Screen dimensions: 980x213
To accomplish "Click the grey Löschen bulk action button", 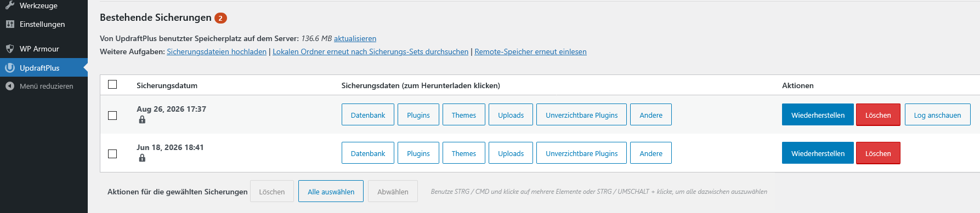I will (272, 192).
